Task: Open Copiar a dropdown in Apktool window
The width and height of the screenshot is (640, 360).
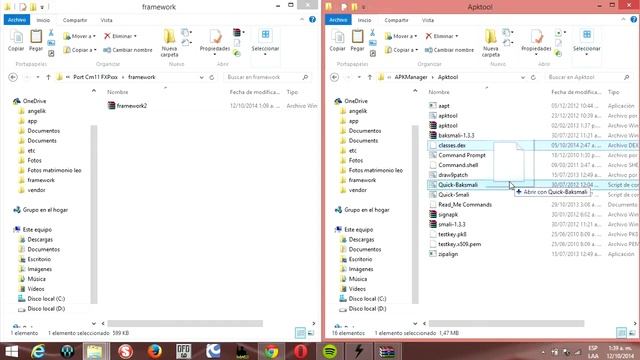Action: (x=401, y=50)
